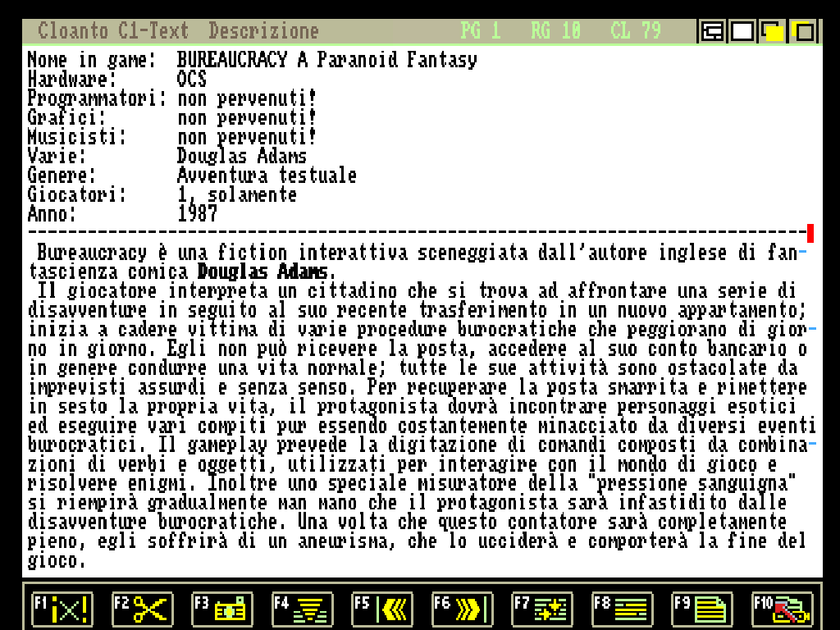
Task: Click the F4 text formatting icon
Action: (303, 609)
